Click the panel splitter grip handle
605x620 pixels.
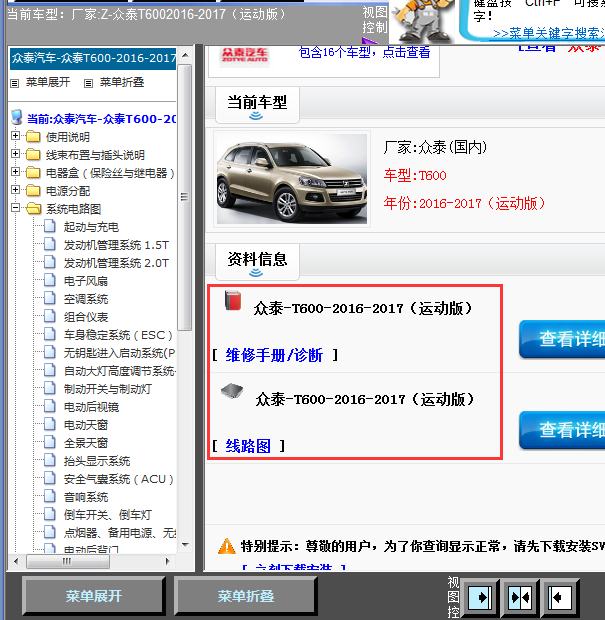coord(184,197)
